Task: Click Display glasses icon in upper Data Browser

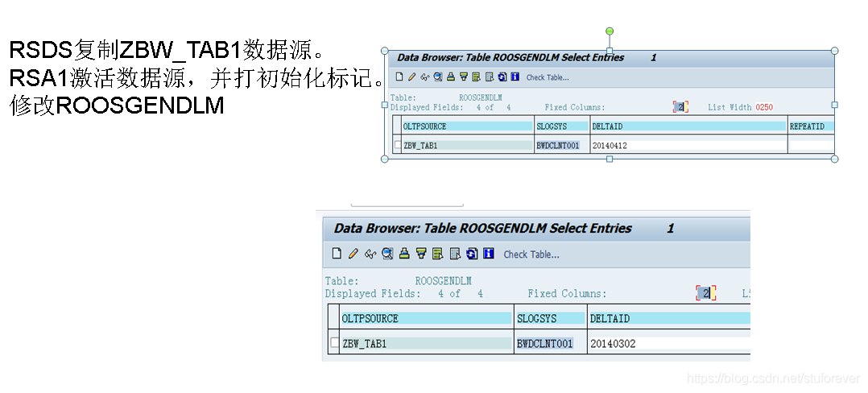Action: click(425, 77)
